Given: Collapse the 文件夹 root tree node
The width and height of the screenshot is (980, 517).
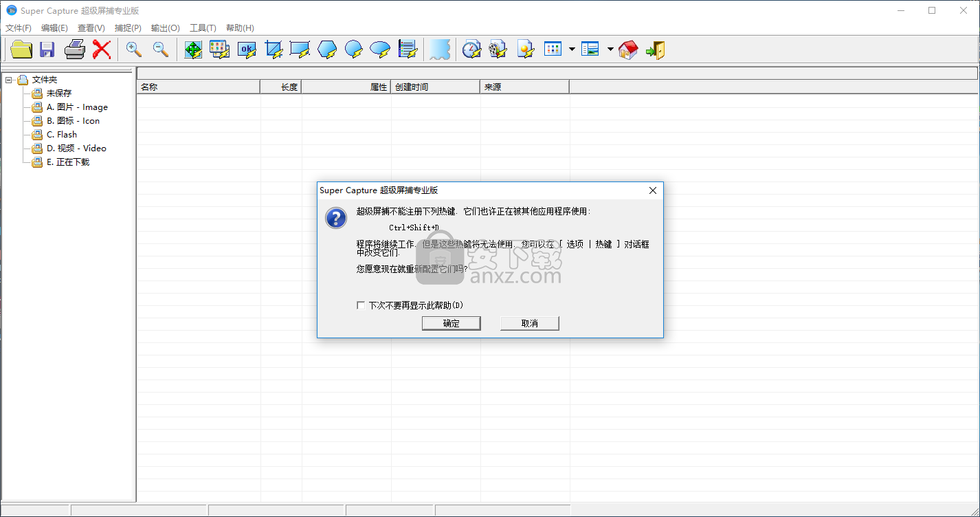Looking at the screenshot, I should tap(9, 80).
